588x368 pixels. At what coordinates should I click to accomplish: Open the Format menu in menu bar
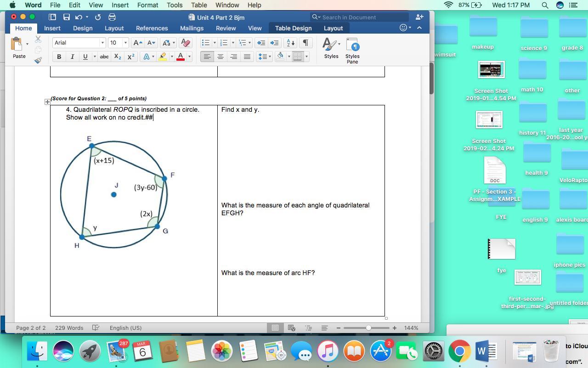pos(147,5)
